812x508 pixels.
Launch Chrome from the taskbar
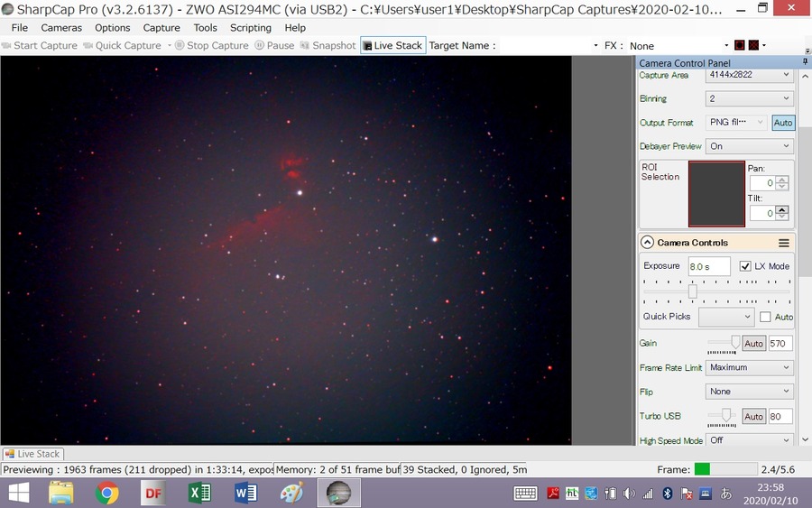pyautogui.click(x=106, y=493)
